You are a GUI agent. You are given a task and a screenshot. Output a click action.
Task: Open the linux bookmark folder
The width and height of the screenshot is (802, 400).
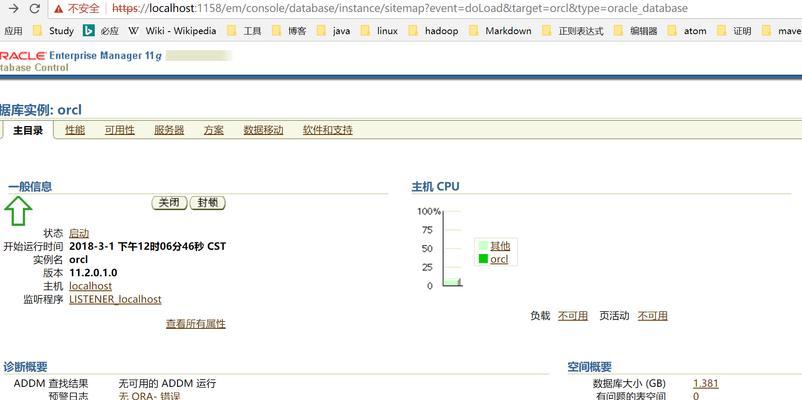click(x=379, y=31)
